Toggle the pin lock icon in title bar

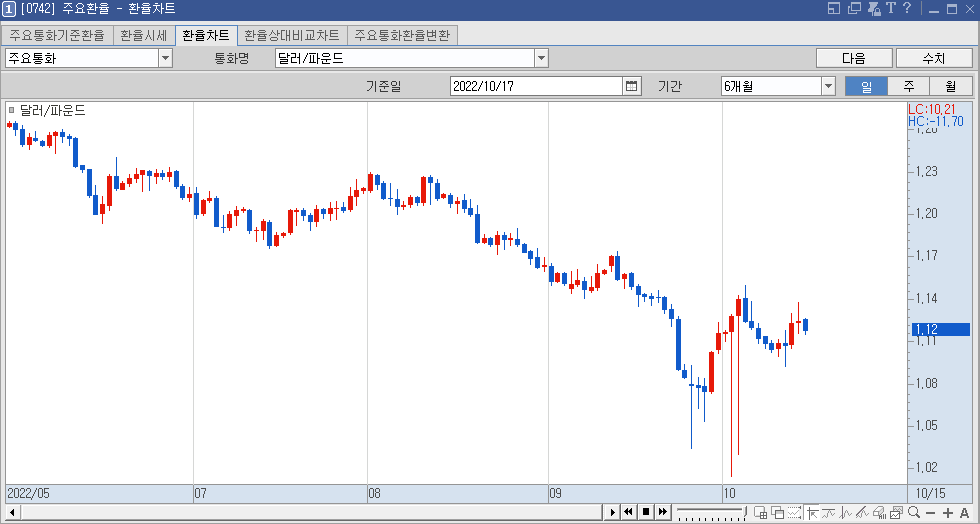click(874, 8)
